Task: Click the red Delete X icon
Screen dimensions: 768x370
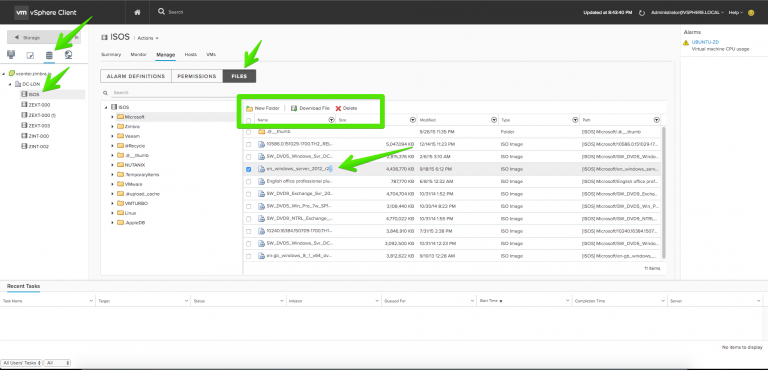Action: click(338, 108)
